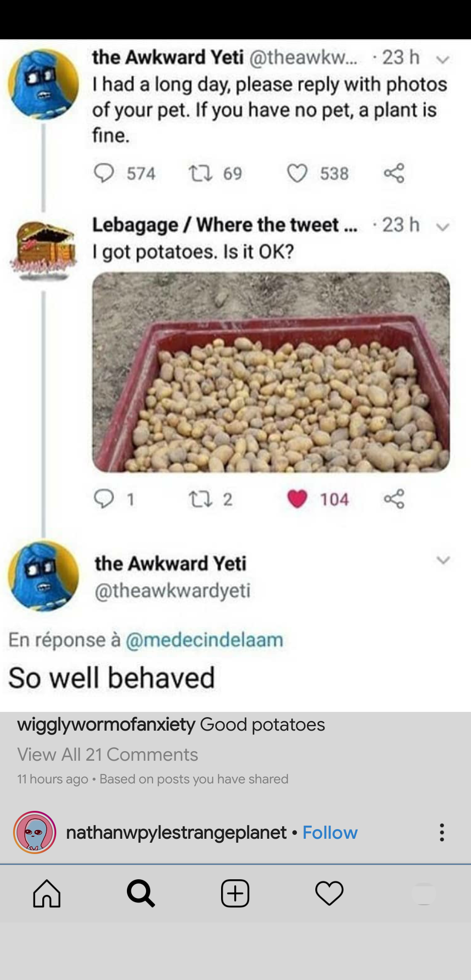Tap the Search magnifier in bottom bar
Screen dimensions: 471x980
click(140, 893)
